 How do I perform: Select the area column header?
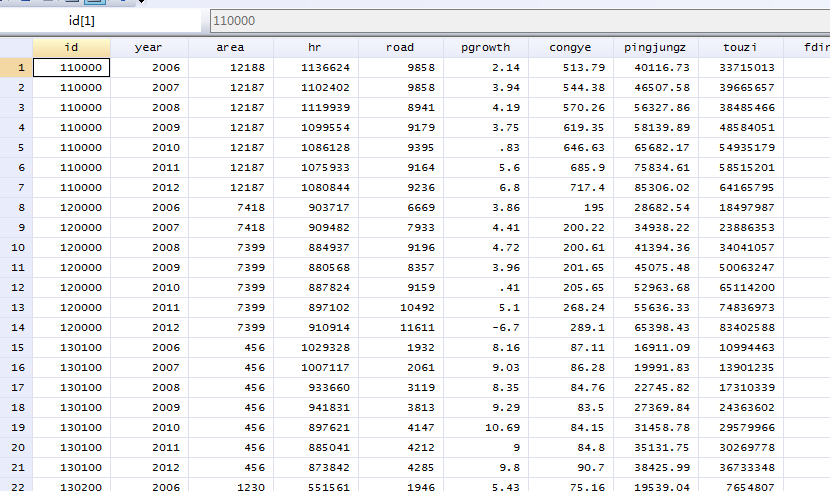[x=231, y=48]
